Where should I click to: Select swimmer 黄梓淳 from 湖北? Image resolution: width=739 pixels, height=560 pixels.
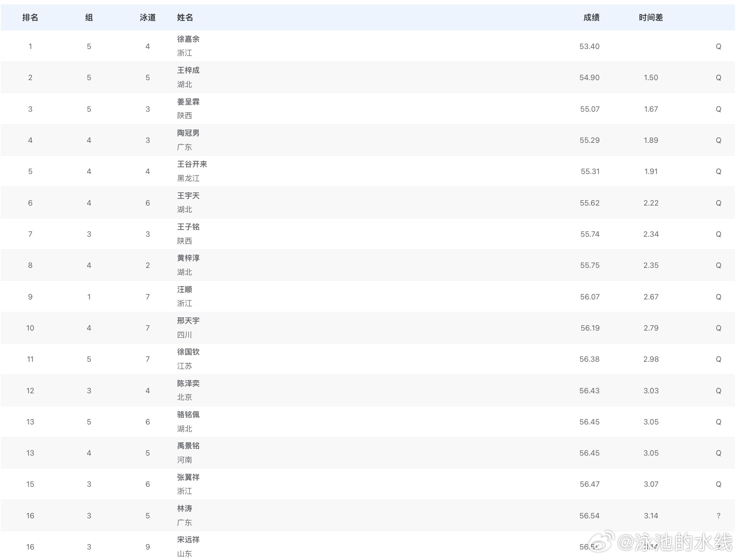coord(188,258)
